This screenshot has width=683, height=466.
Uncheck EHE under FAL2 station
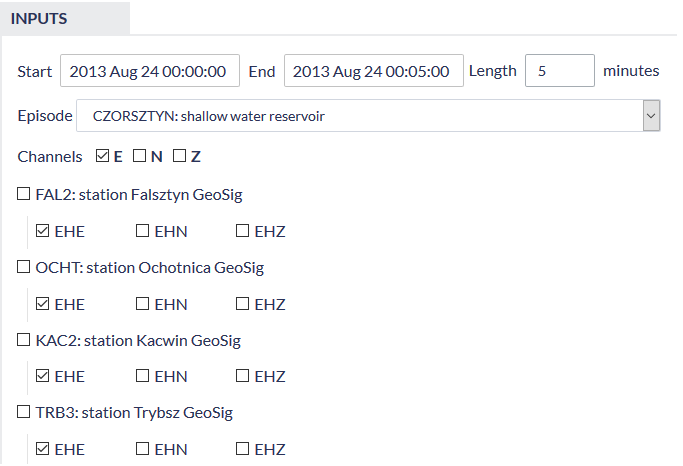[42, 230]
